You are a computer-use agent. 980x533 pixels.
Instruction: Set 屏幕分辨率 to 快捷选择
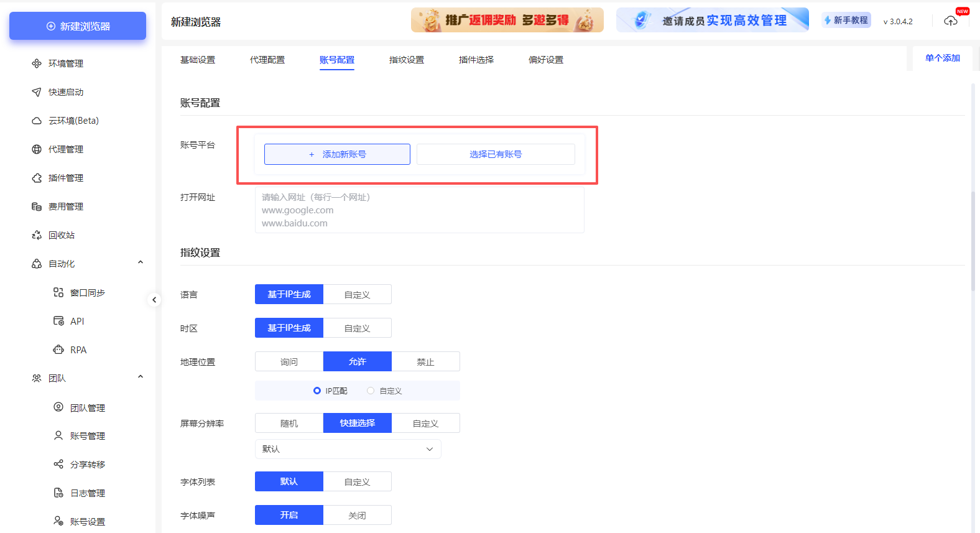(358, 423)
